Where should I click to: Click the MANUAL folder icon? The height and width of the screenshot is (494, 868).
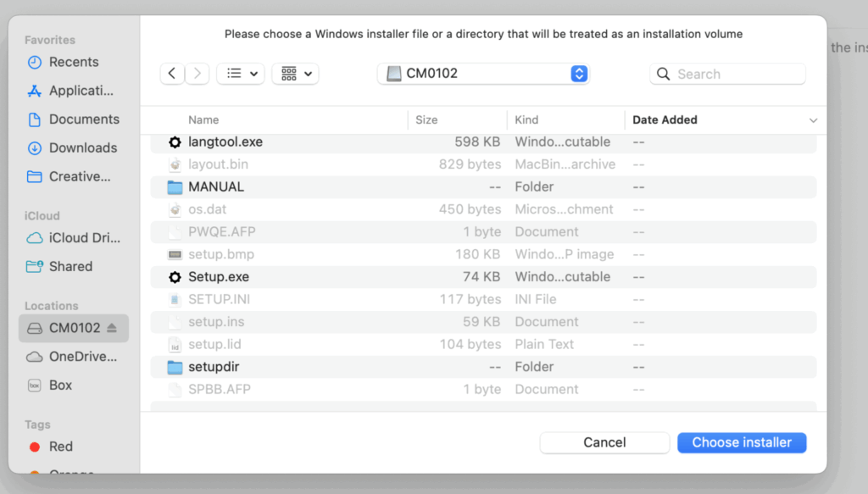[x=175, y=187]
